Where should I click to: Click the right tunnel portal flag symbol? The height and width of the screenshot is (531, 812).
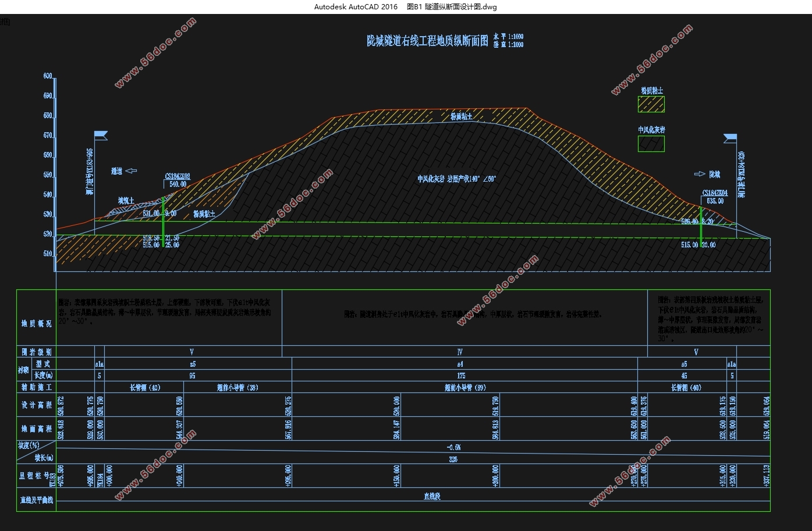[x=730, y=138]
